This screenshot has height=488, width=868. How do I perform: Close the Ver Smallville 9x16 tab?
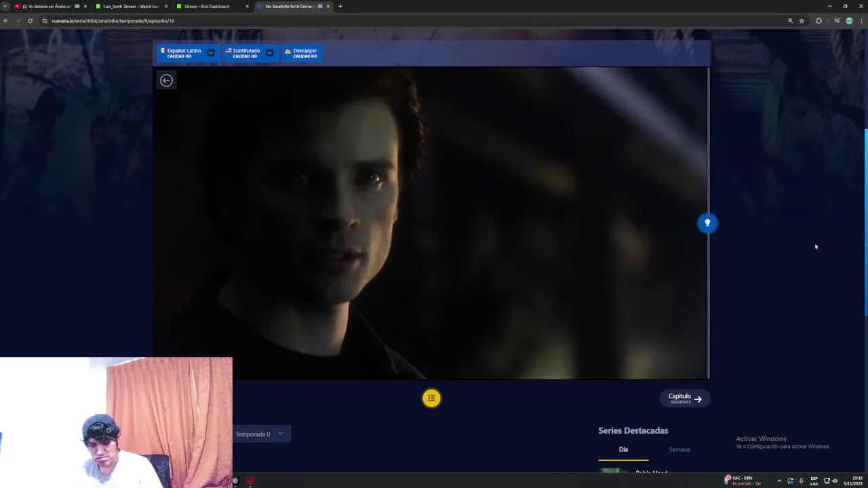click(x=328, y=6)
